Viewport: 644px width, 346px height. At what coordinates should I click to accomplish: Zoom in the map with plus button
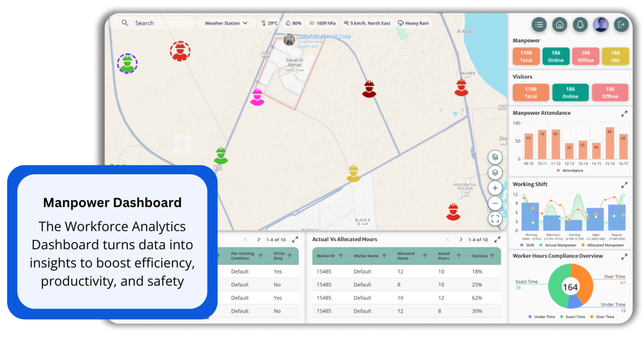(x=495, y=188)
